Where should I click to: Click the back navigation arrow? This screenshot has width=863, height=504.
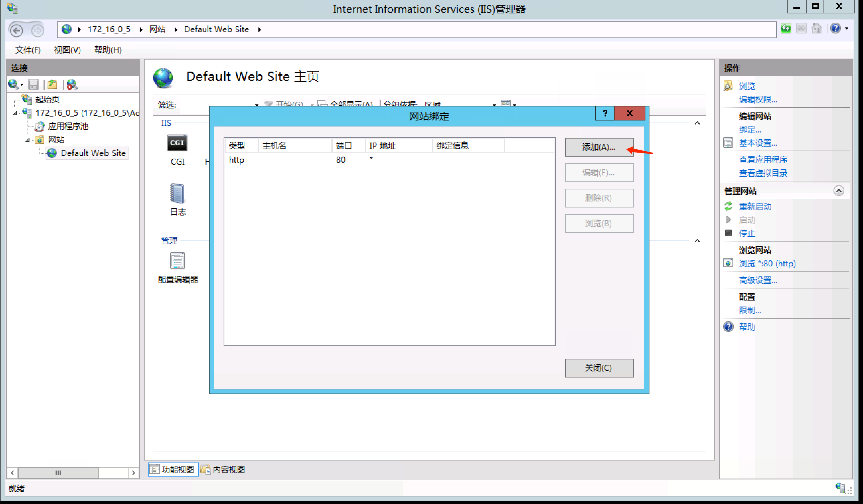point(16,30)
